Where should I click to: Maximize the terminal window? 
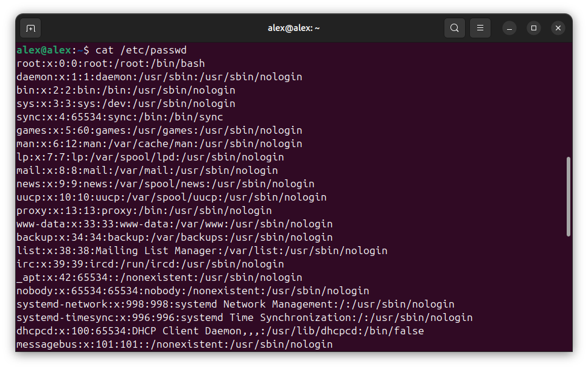coord(534,28)
